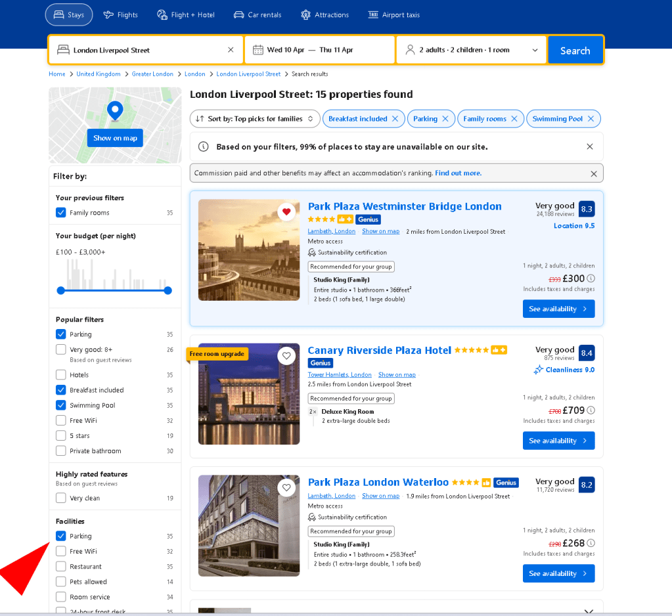
Task: Open the Car rentals tab
Action: [x=258, y=14]
